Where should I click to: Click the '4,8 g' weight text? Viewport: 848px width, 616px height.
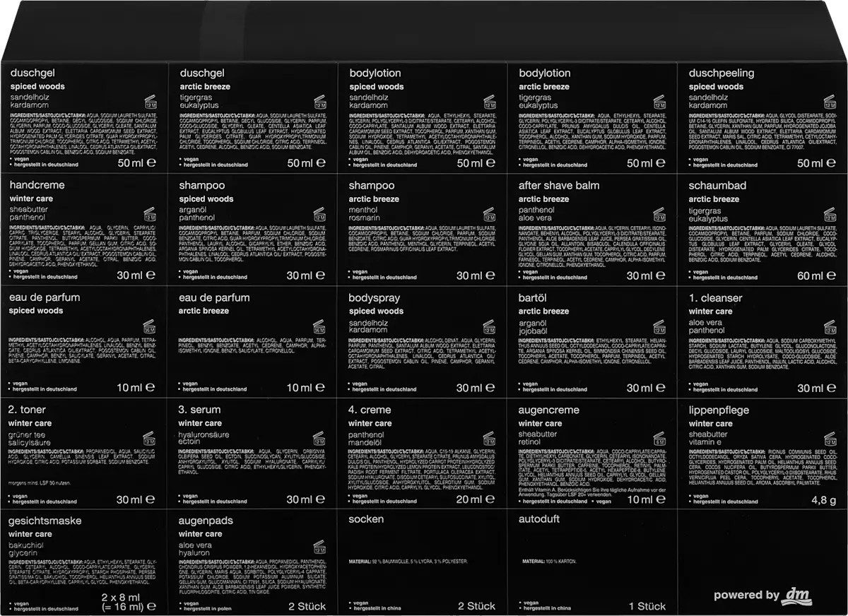pos(823,499)
